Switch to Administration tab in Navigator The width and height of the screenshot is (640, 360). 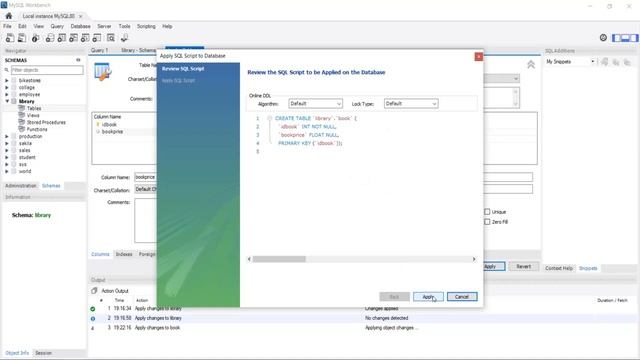[20, 186]
